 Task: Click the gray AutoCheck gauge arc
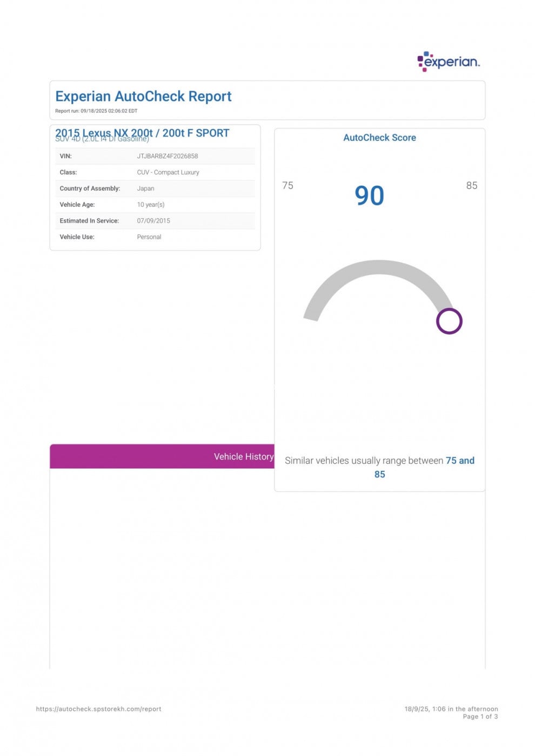click(x=378, y=269)
